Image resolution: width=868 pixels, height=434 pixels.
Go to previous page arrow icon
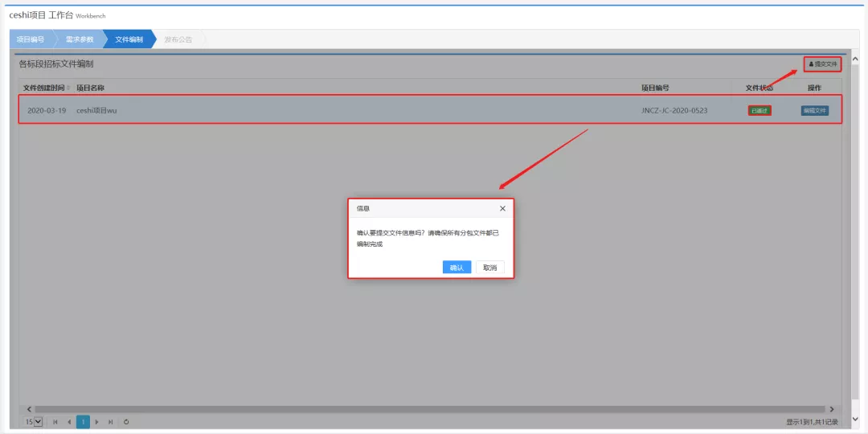coord(69,421)
